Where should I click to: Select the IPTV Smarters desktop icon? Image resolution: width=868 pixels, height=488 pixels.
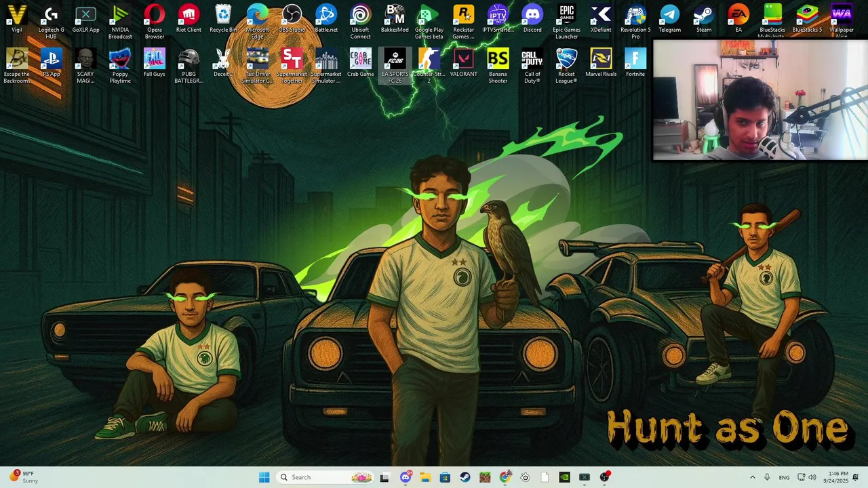point(498,19)
